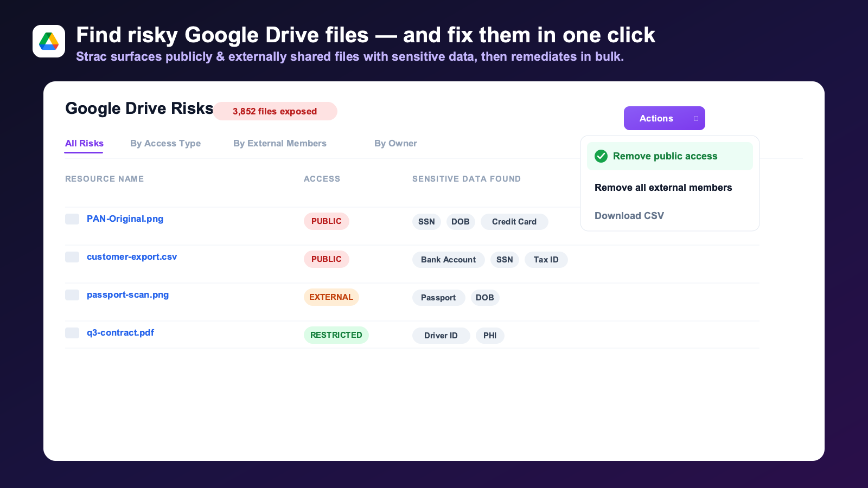Open the Actions dropdown button
868x488 pixels.
(x=665, y=118)
